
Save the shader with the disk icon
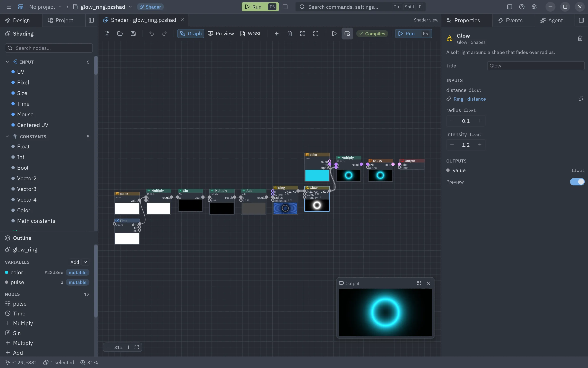click(133, 34)
